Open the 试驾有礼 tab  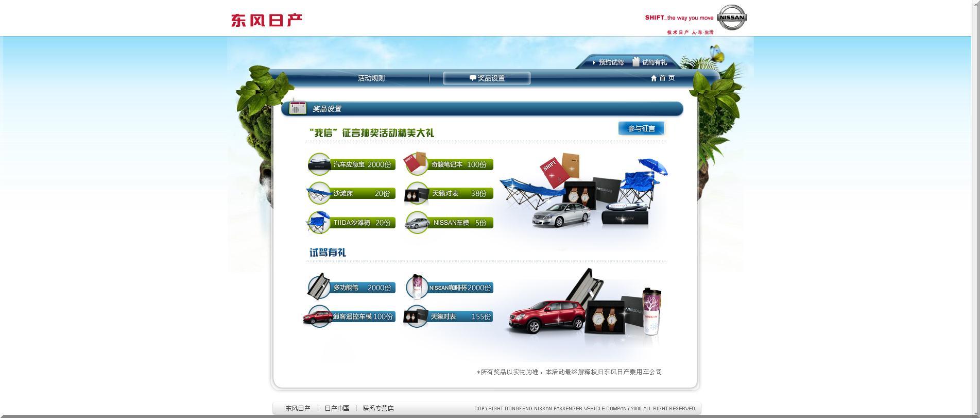[654, 62]
